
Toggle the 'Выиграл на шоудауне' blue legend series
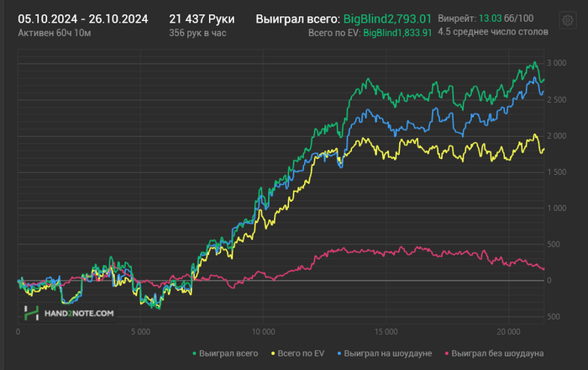click(x=385, y=353)
